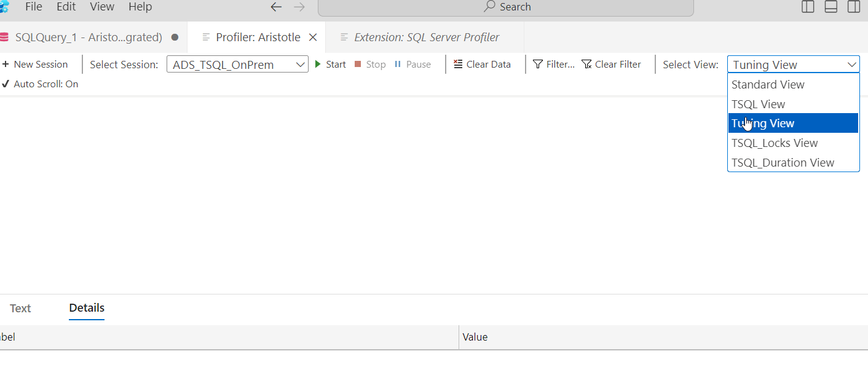Click the Search command box
This screenshot has height=375, width=868.
point(505,7)
